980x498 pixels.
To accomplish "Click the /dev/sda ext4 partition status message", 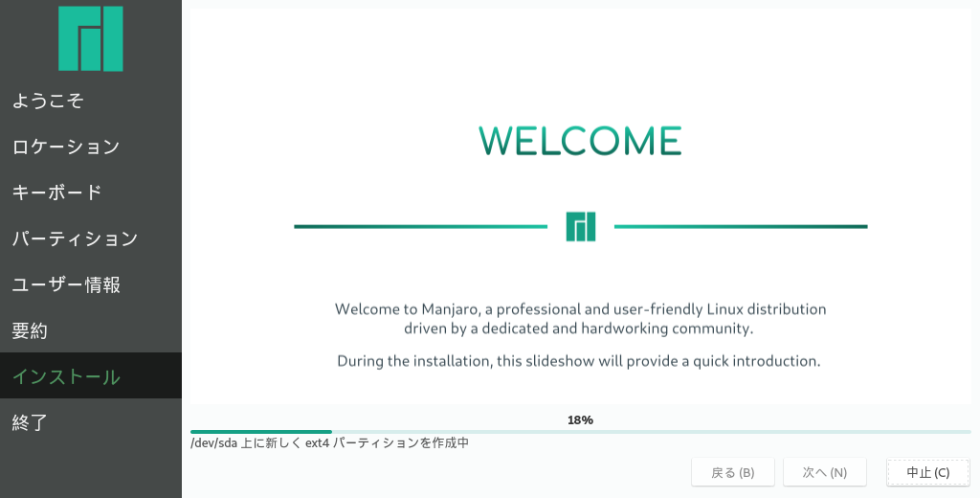I will 329,443.
